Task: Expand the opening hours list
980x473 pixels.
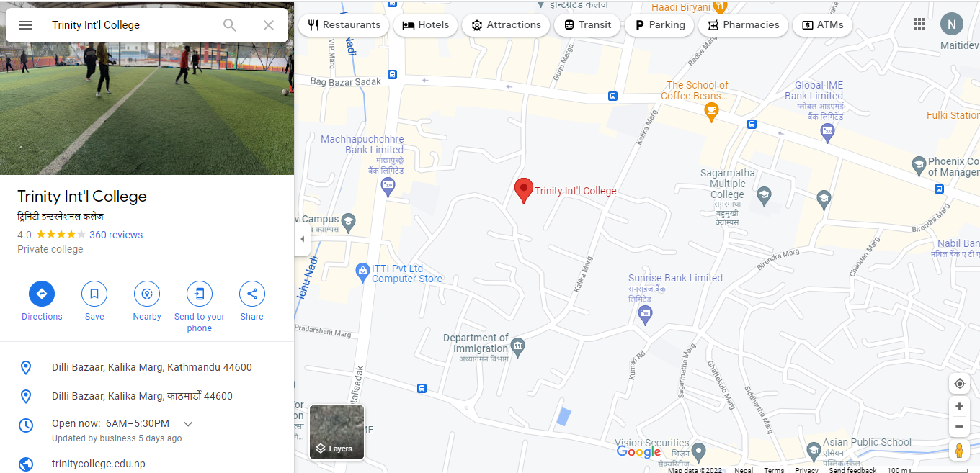Action: click(x=188, y=424)
